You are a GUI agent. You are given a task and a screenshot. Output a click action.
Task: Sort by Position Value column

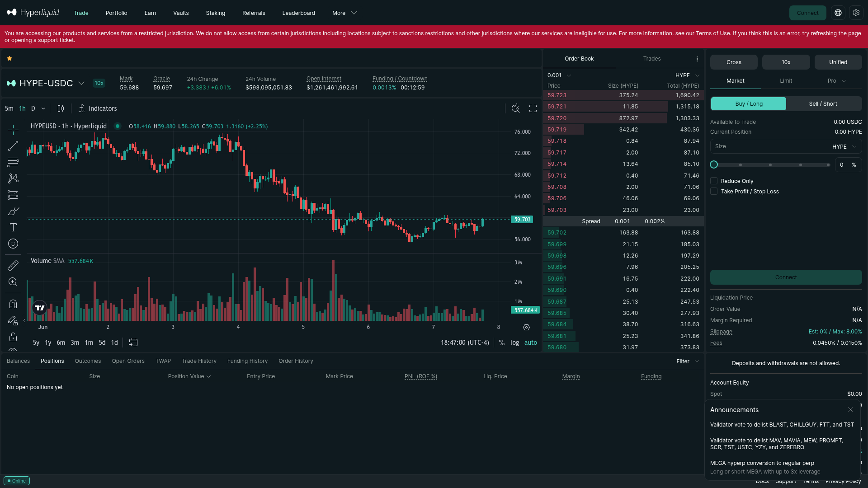(x=189, y=376)
